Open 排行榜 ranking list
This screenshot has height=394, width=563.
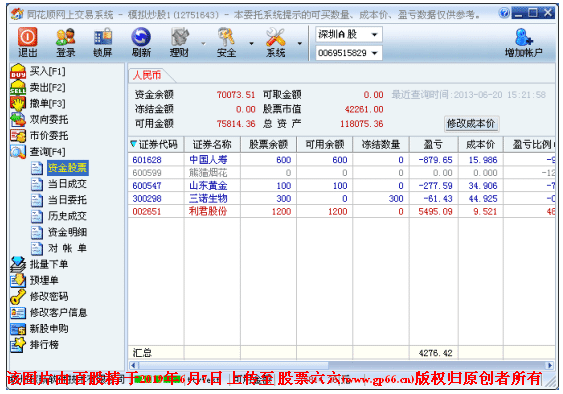(x=34, y=345)
